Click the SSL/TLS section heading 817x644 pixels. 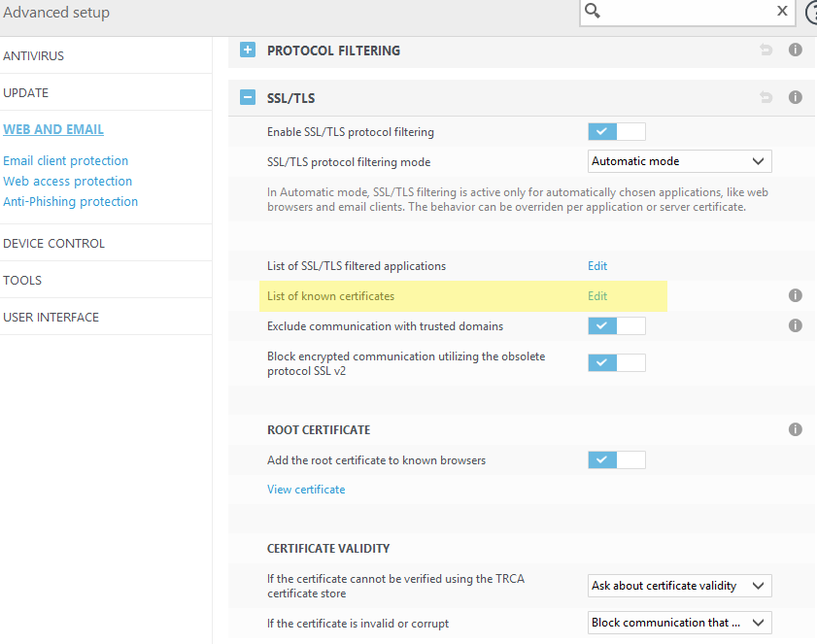tap(290, 98)
